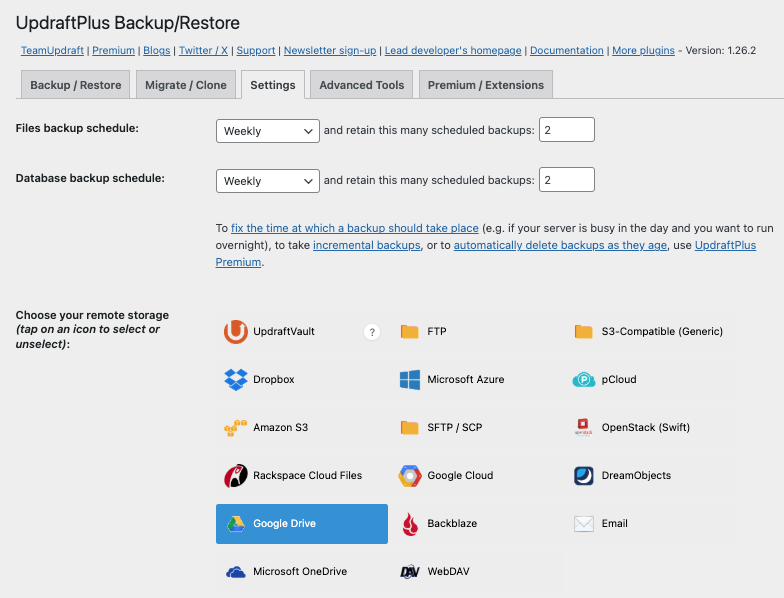Screen dimensions: 784x598
Task: Choose the FTP folder icon
Action: tap(410, 332)
